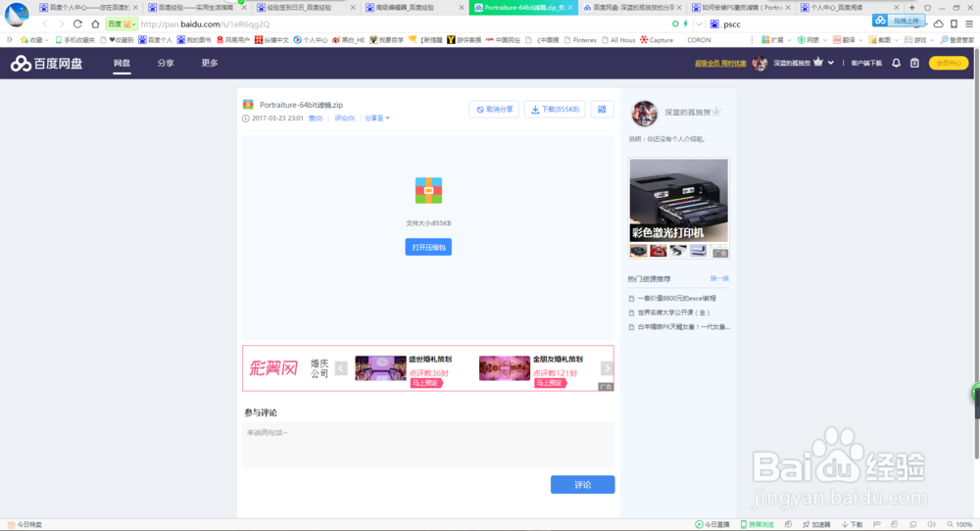Click the browser address bar URL

click(x=205, y=24)
